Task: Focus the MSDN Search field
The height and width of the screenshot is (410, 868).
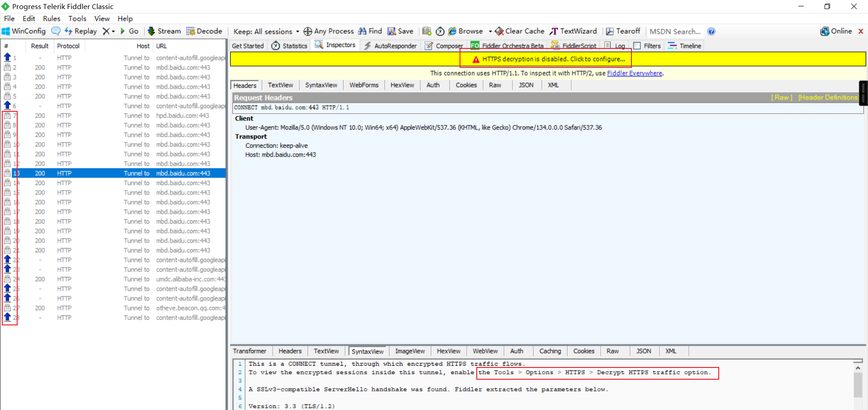Action: (x=675, y=31)
